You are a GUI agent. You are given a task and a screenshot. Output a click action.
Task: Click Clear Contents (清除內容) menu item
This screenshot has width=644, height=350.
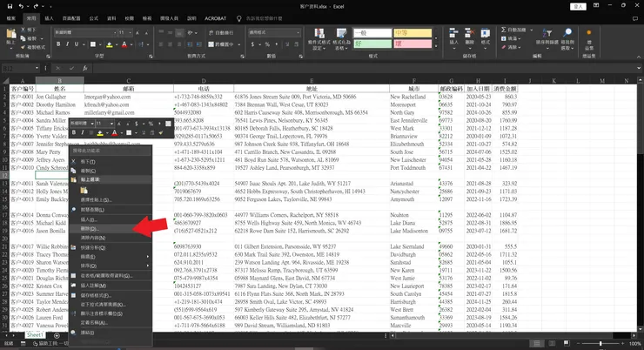click(94, 238)
